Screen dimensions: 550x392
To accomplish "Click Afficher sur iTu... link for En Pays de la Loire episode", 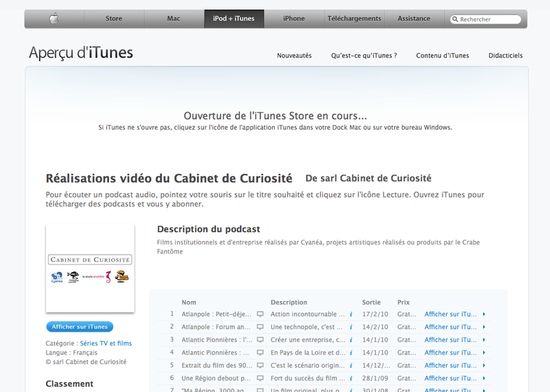I will point(450,352).
